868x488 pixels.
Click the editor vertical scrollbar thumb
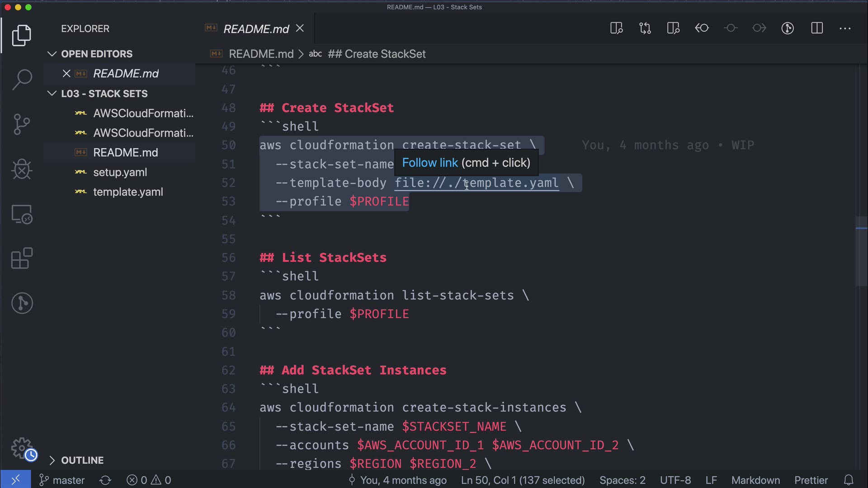(861, 251)
